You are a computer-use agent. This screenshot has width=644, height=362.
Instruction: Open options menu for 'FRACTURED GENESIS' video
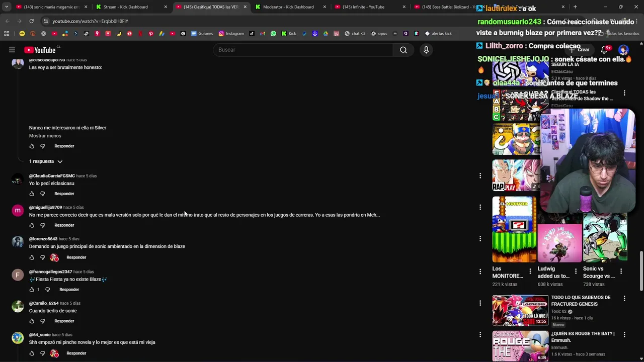pyautogui.click(x=624, y=298)
